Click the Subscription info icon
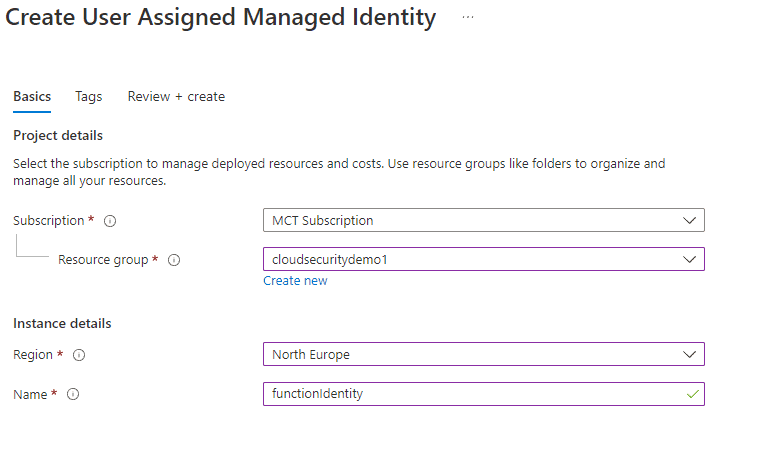Screen dimensions: 783x449 point(110,221)
